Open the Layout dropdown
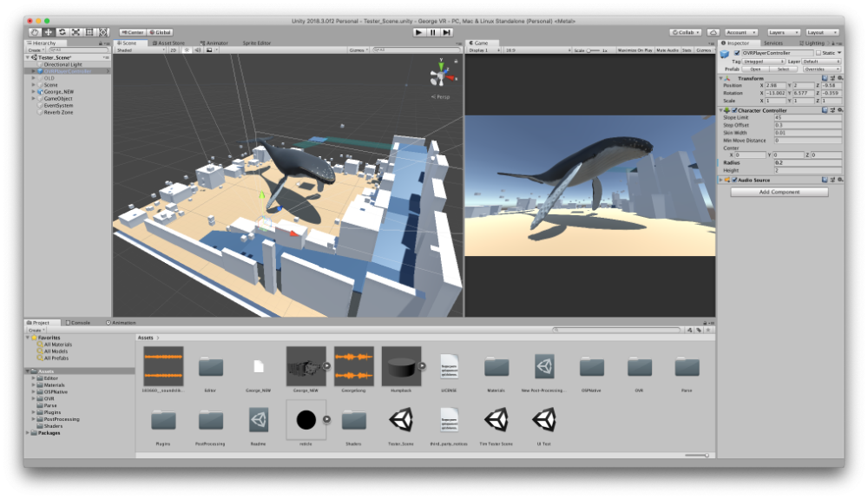This screenshot has width=868, height=499. coord(822,32)
